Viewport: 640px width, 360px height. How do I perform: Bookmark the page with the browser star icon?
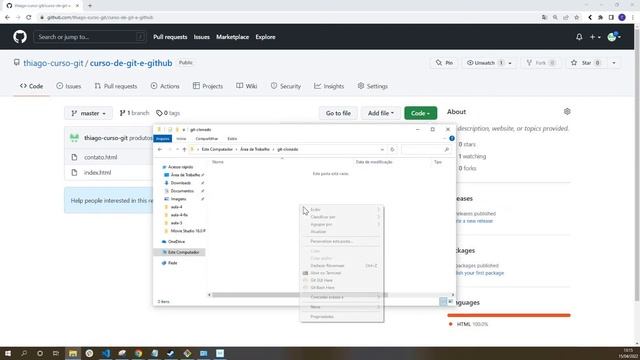[576, 18]
